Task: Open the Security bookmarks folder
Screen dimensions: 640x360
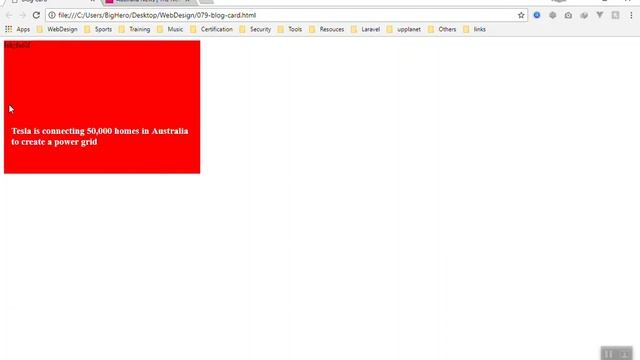Action: [x=255, y=29]
